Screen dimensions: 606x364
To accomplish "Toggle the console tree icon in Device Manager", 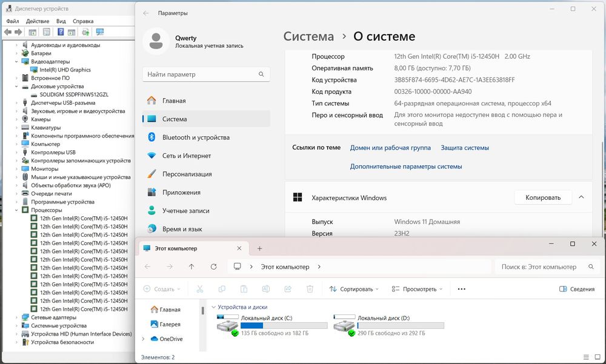I will (x=33, y=32).
